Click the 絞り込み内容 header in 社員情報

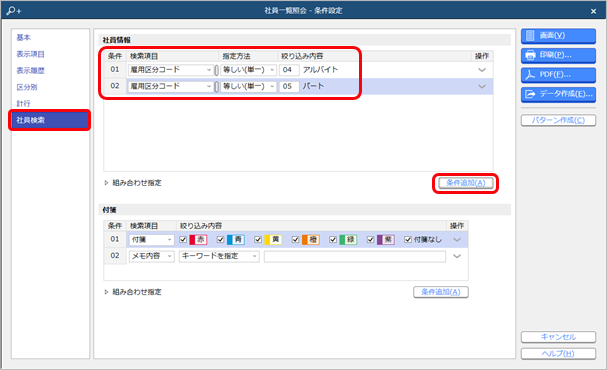point(302,57)
